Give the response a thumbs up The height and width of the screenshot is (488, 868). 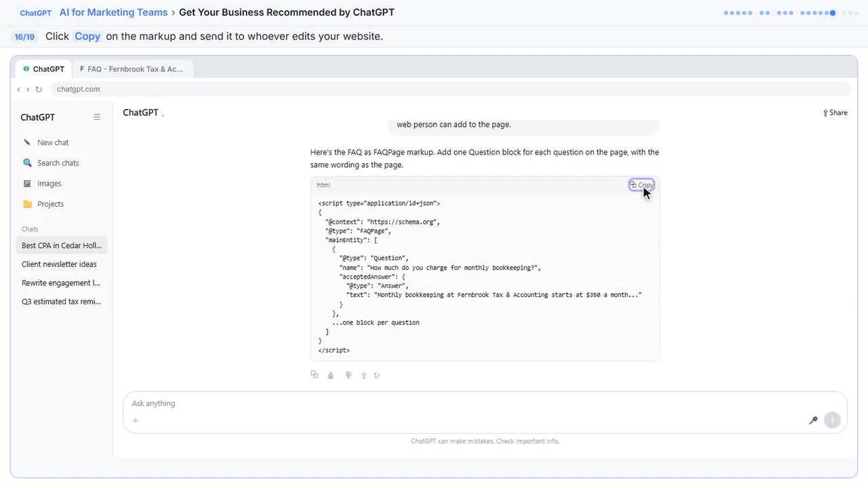331,375
